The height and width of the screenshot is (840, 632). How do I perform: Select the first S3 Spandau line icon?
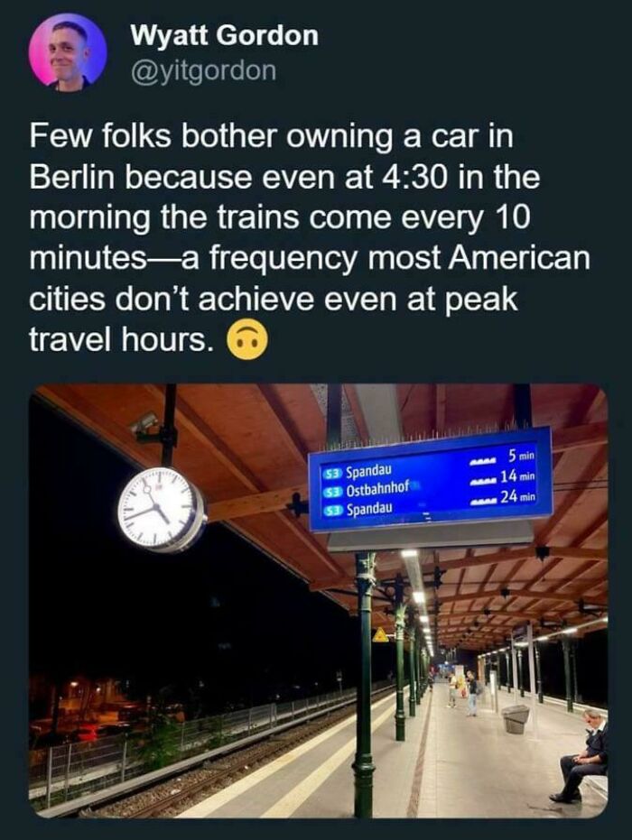(x=331, y=474)
